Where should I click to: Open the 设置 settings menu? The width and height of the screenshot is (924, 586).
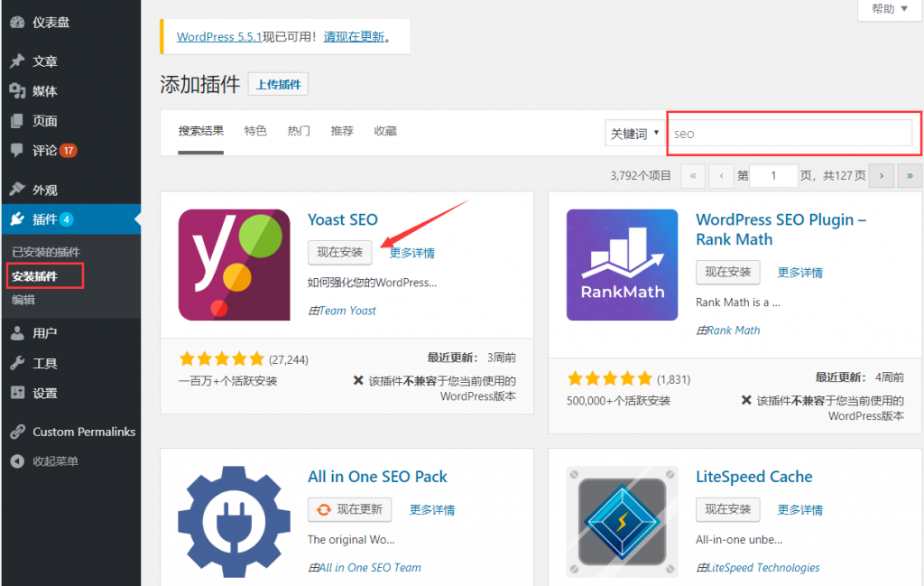44,393
